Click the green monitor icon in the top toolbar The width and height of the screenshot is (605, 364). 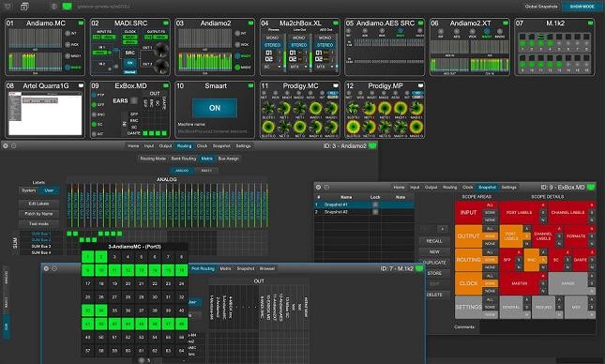(x=68, y=7)
